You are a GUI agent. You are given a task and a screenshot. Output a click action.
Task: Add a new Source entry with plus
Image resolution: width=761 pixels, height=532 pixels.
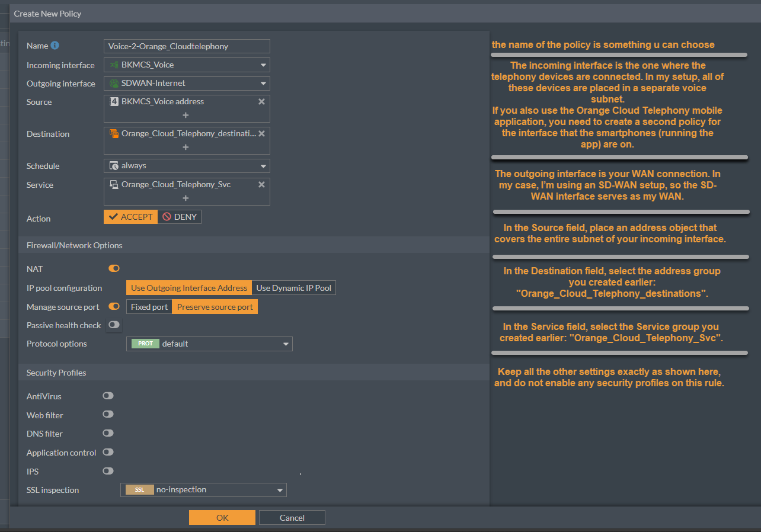pos(186,115)
